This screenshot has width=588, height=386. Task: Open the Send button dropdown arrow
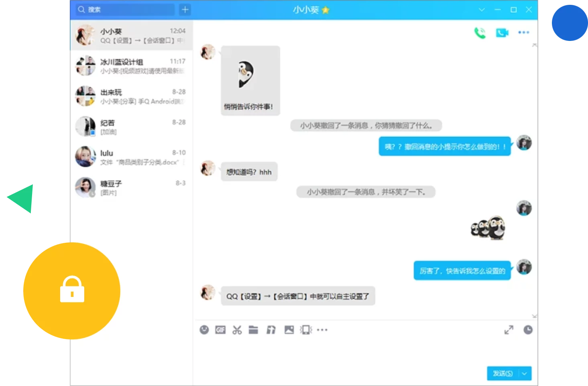[x=525, y=373]
